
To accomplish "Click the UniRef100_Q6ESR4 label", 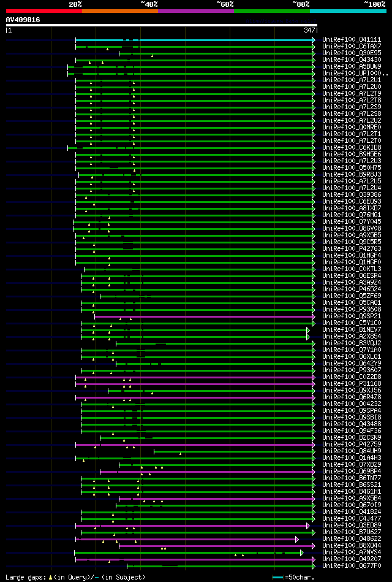I will (x=352, y=276).
